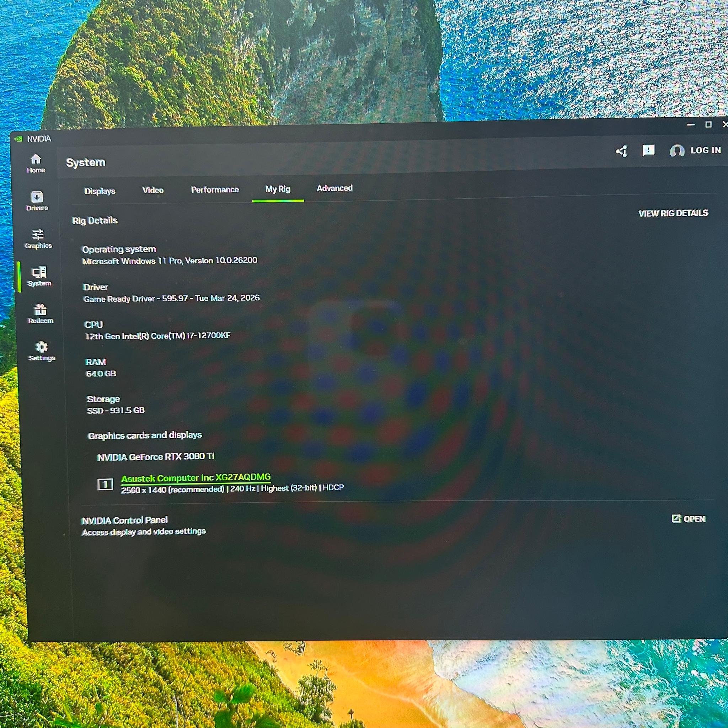
Task: Open the Settings gear in sidebar
Action: click(x=42, y=351)
